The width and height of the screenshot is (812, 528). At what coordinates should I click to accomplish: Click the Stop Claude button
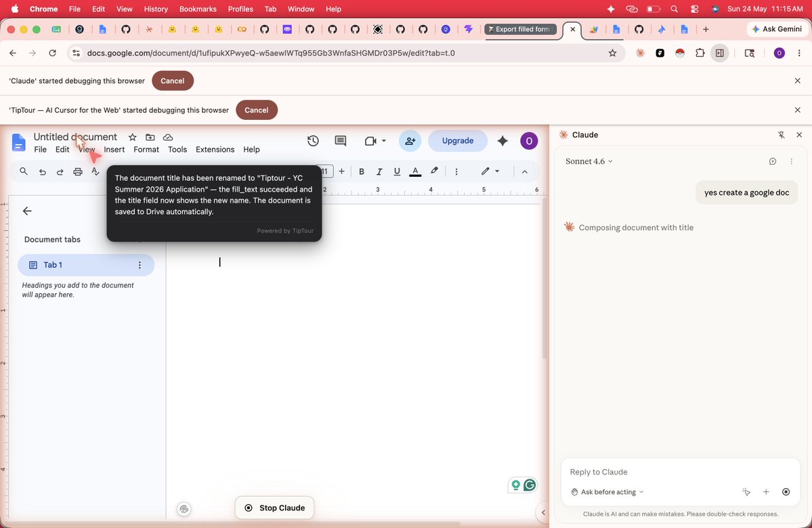274,508
